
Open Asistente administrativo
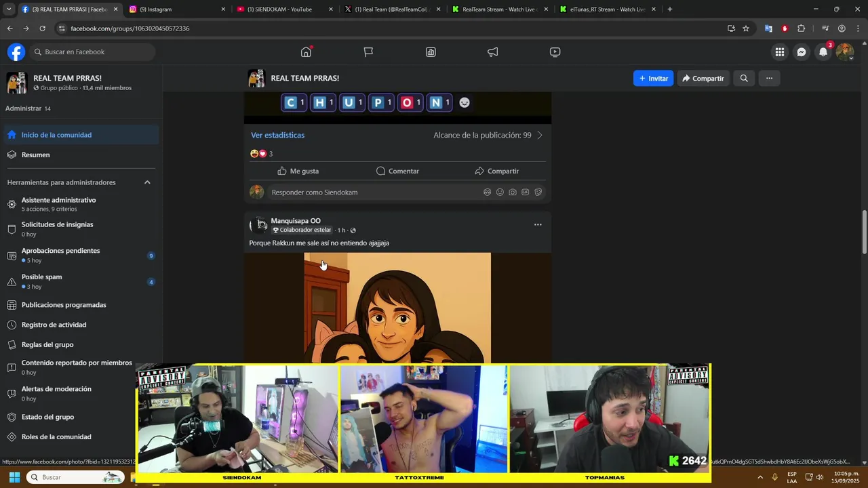tap(81, 204)
